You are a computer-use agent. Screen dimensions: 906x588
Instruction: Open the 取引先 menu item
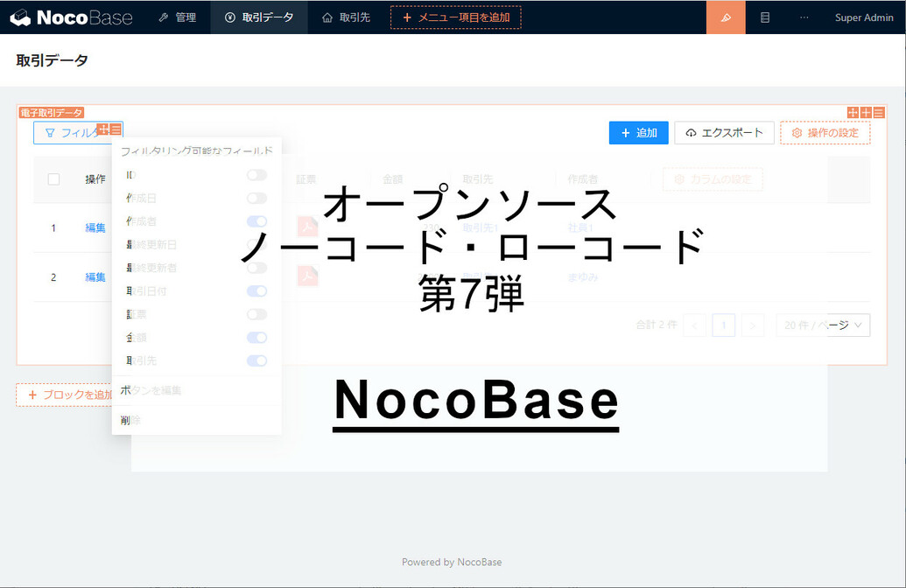point(346,17)
